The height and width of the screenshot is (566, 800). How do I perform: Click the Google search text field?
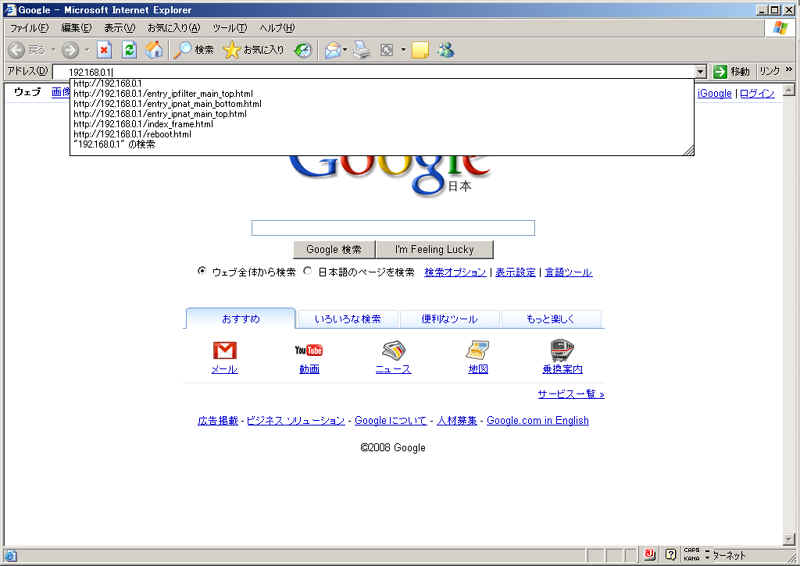click(x=393, y=228)
